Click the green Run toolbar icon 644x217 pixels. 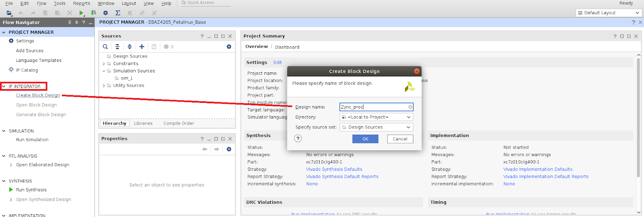[x=81, y=13]
